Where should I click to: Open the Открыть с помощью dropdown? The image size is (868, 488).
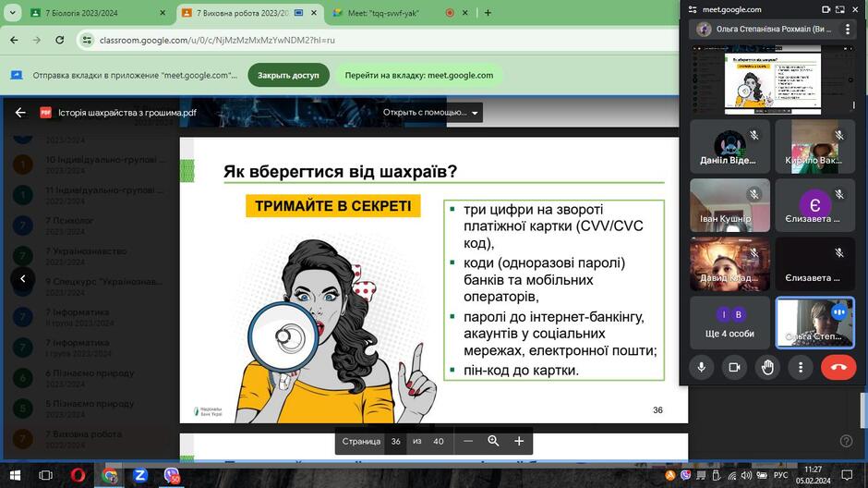pos(430,113)
